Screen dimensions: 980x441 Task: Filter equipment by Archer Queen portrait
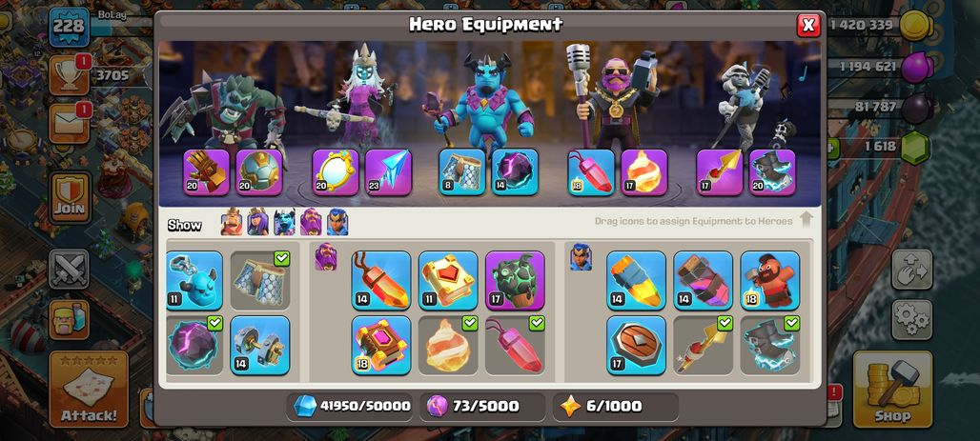point(257,222)
